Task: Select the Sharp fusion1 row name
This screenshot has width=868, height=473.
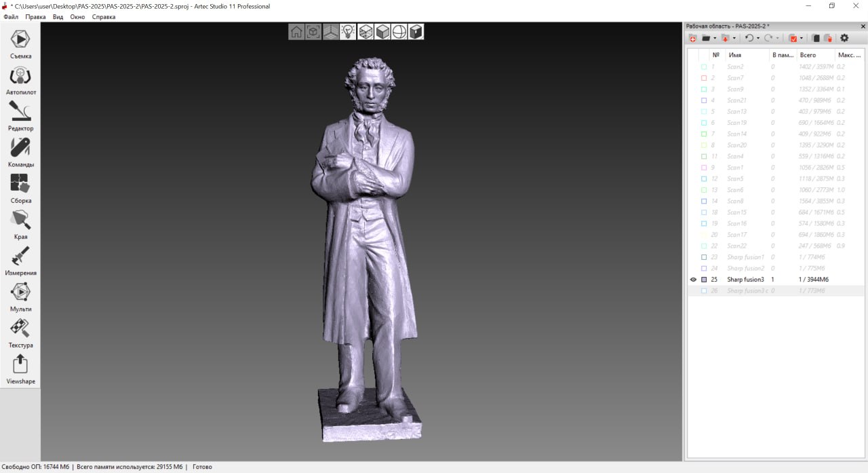Action: (x=746, y=257)
